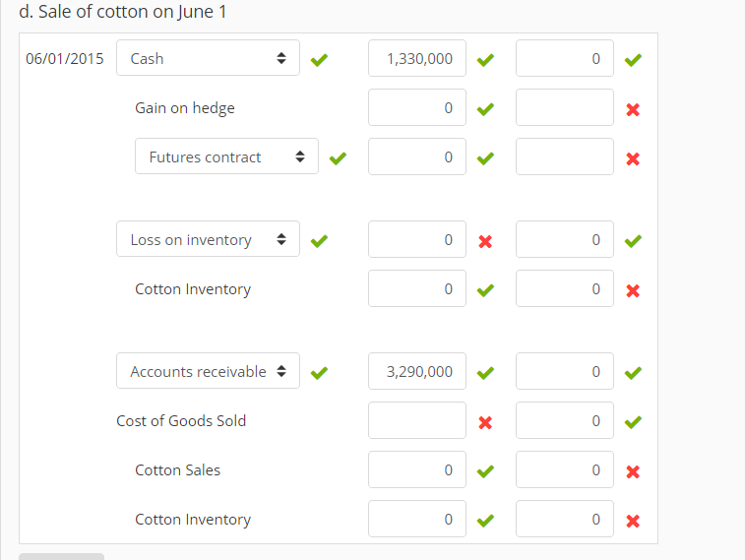This screenshot has height=560, width=745.
Task: Edit the debit field of the Cotton Inventory row under Loss on inventory
Action: point(417,288)
